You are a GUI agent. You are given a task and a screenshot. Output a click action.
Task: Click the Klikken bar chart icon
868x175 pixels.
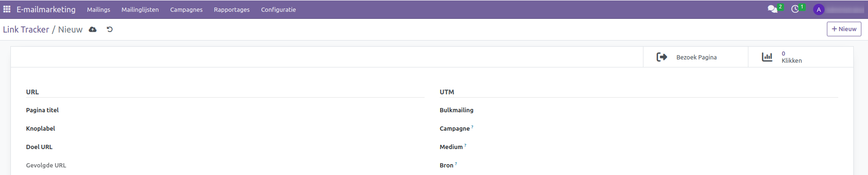(767, 57)
